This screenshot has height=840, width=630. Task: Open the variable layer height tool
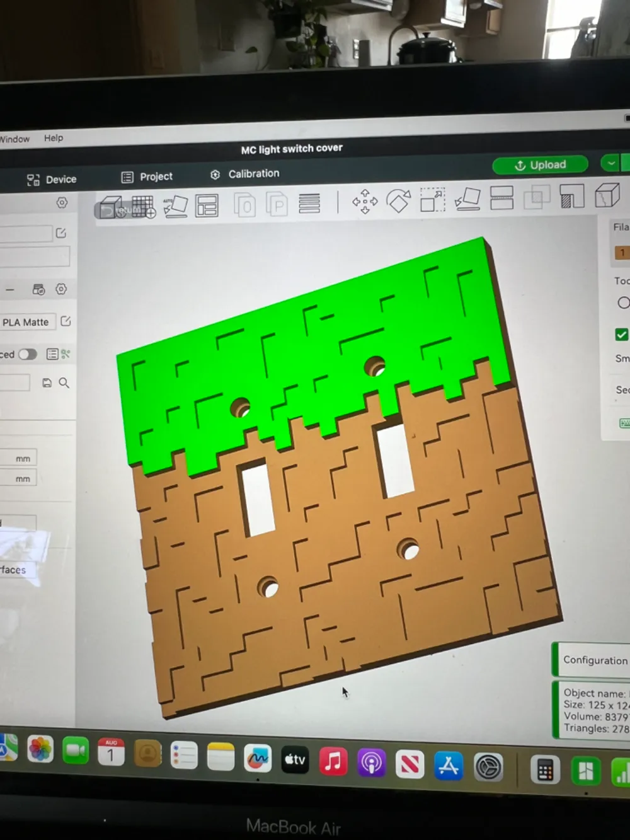click(x=309, y=204)
